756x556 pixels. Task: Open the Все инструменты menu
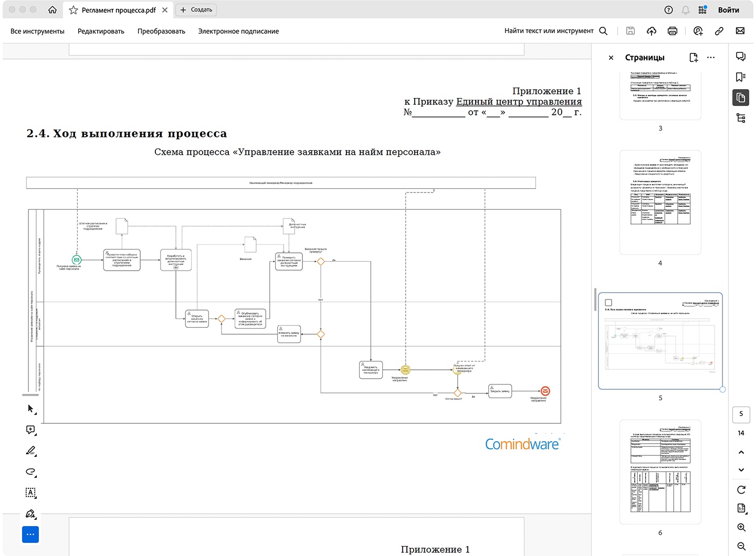(x=37, y=31)
